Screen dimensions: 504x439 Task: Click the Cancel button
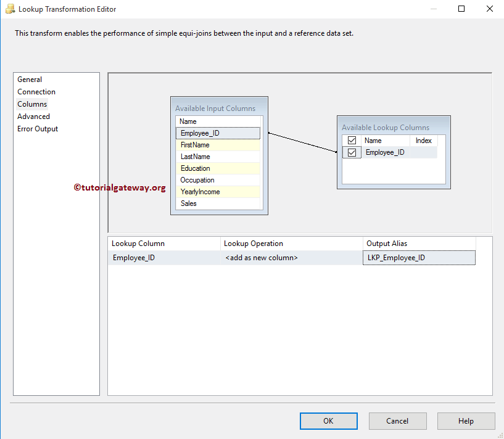click(397, 421)
